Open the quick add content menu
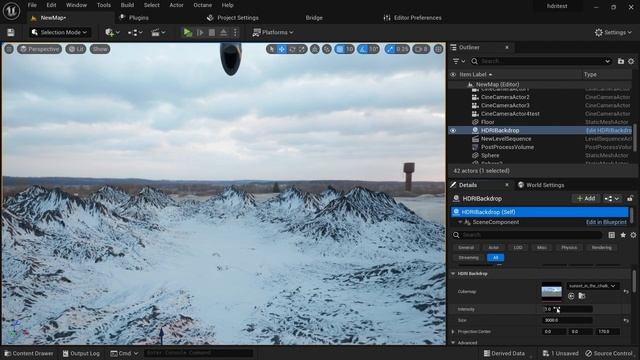This screenshot has height=360, width=640. [112, 32]
